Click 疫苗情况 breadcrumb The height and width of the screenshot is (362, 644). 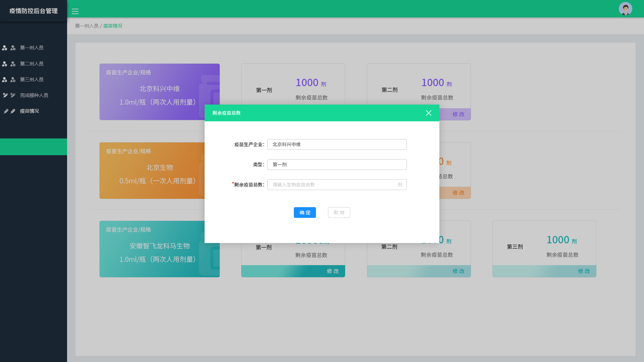tap(113, 26)
